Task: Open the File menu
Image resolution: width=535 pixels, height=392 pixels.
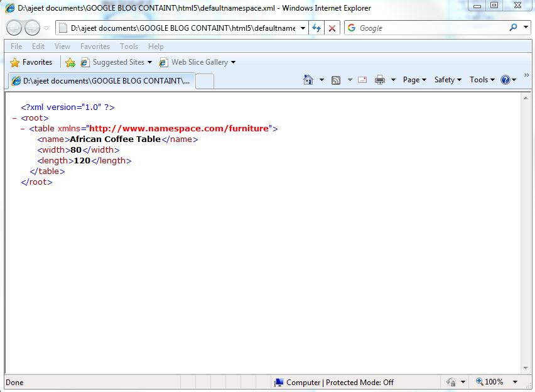Action: tap(16, 46)
